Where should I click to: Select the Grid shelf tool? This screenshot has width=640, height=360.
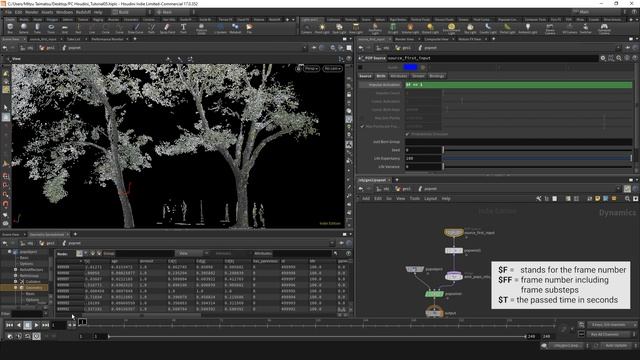64,28
